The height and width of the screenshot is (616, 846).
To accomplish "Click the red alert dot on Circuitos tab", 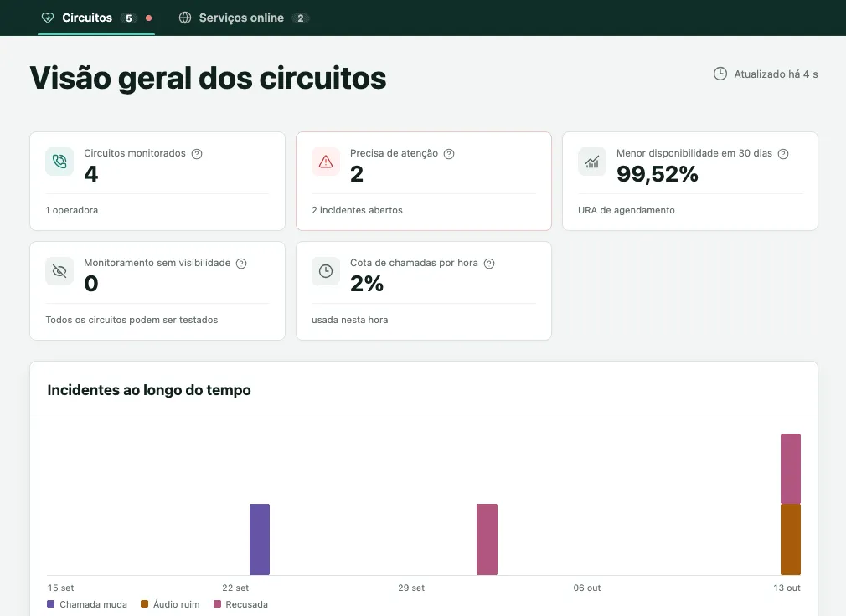I will [x=149, y=18].
